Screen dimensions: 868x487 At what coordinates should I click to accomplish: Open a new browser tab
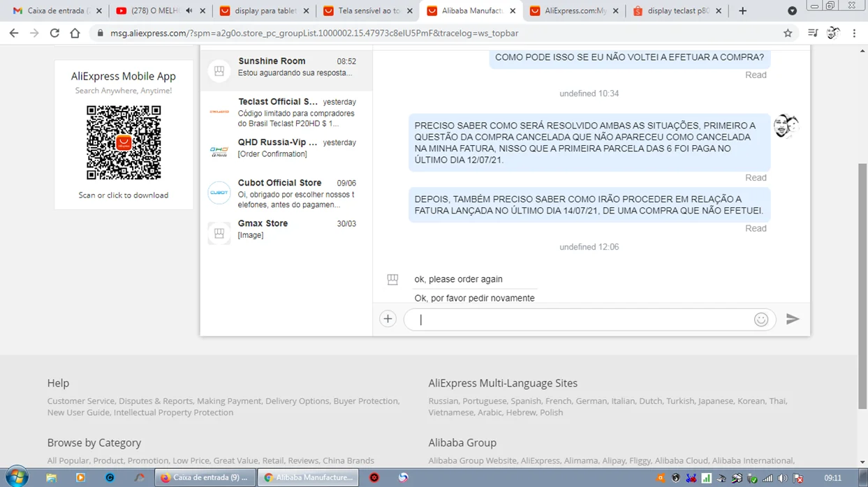742,10
